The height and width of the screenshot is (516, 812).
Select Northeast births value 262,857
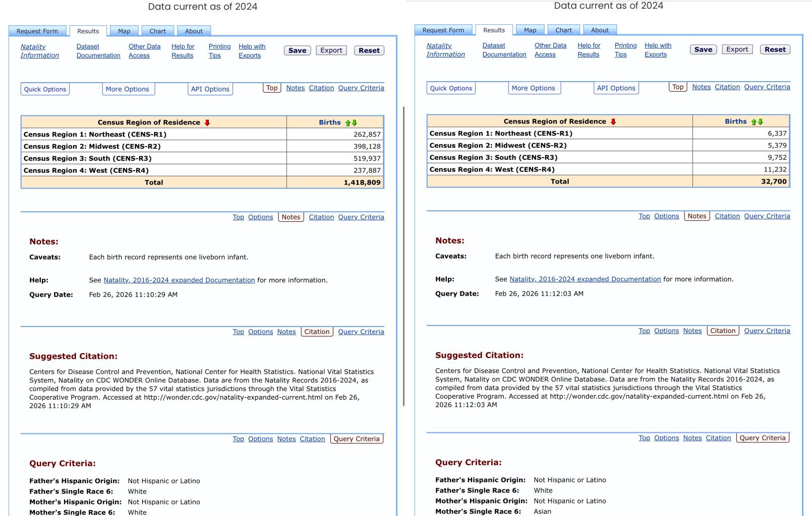367,135
